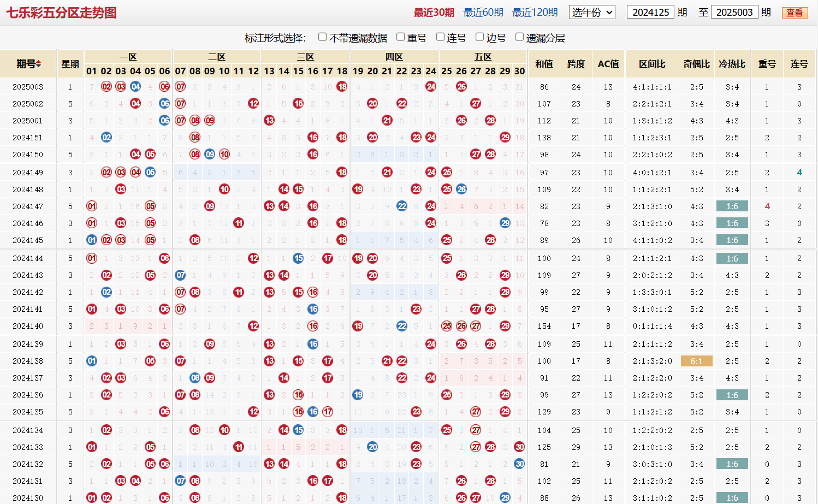Click blue ball 15 in row 2024144
The image size is (818, 504).
298,258
